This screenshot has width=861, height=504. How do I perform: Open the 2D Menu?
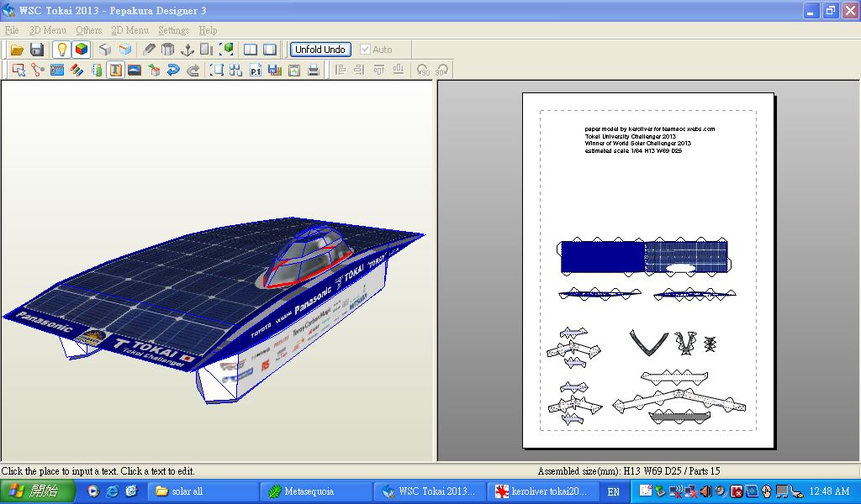129,30
